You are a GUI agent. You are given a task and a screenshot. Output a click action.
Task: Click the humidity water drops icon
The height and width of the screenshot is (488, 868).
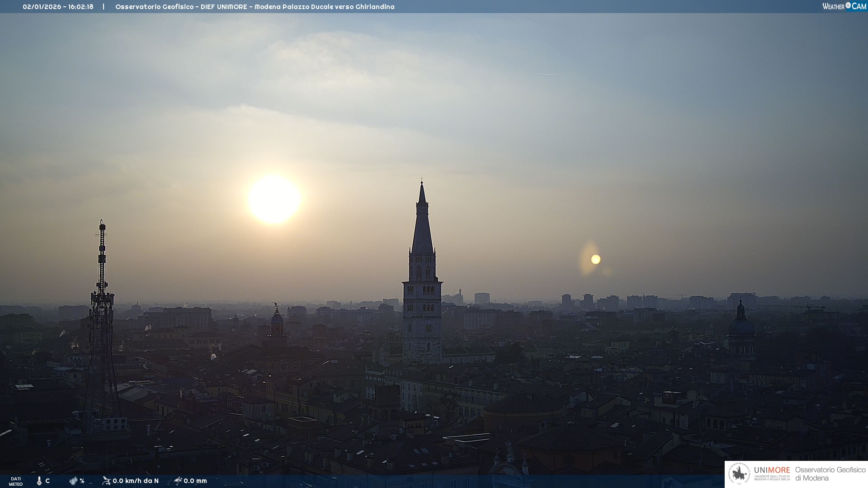73,481
